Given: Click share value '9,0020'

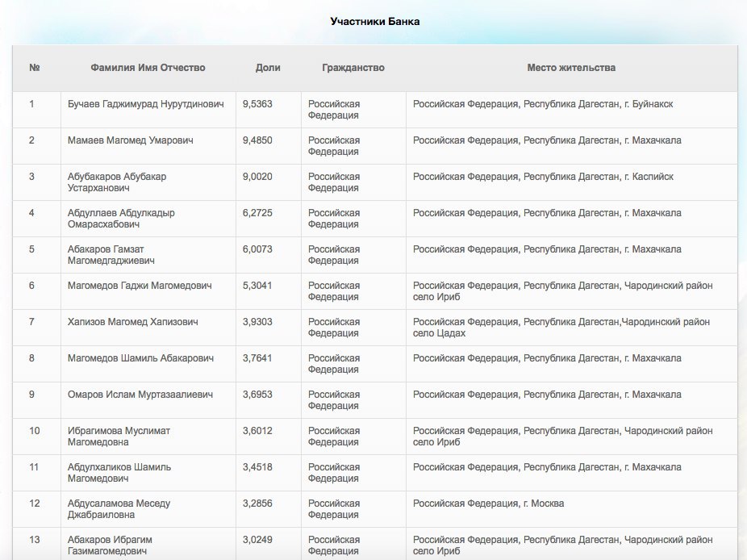Looking at the screenshot, I should (257, 177).
